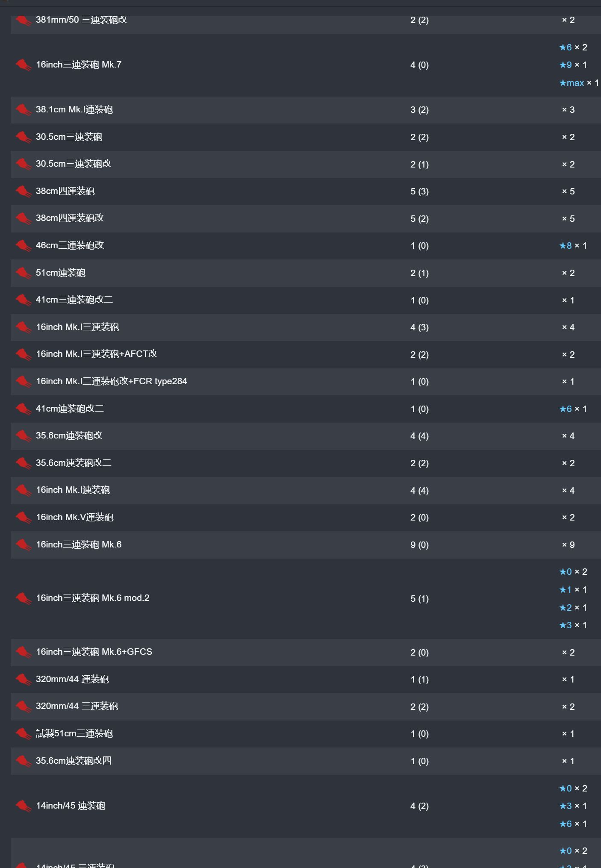Click the 41cm連装砲改二 ★6 × 1 label
Image resolution: width=601 pixels, height=868 pixels.
click(573, 409)
